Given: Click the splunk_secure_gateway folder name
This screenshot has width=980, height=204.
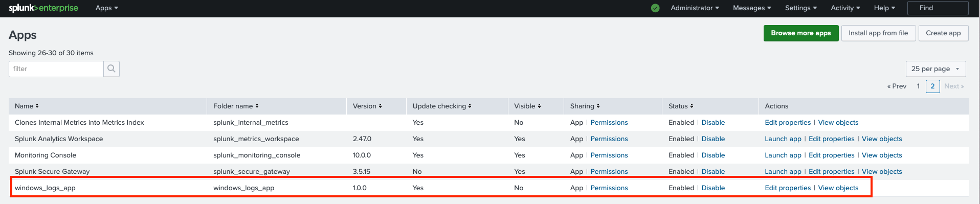Looking at the screenshot, I should pyautogui.click(x=252, y=171).
